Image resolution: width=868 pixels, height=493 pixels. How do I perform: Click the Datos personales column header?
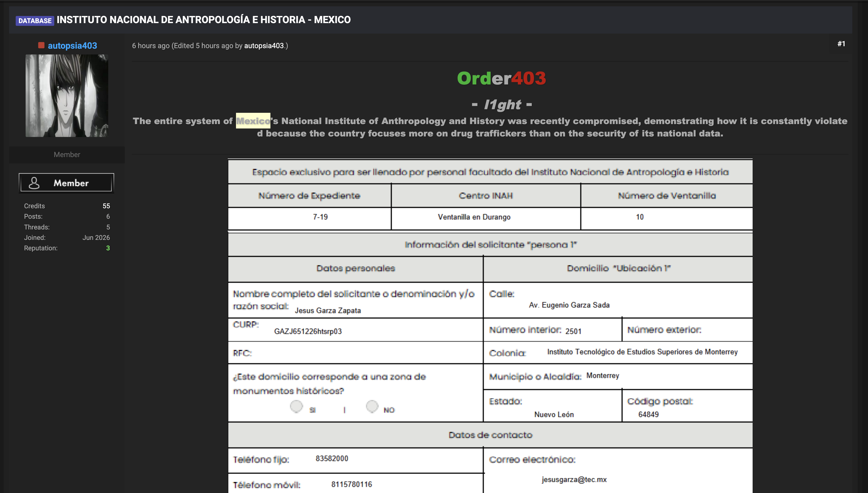click(x=356, y=269)
